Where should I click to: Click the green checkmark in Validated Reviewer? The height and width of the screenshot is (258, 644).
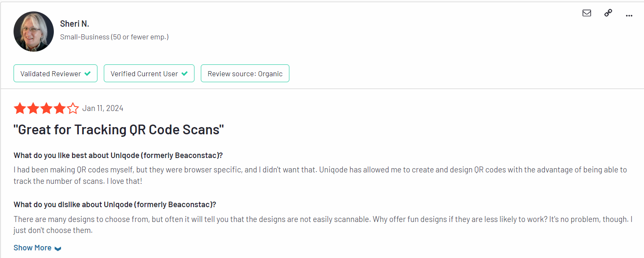tap(87, 73)
